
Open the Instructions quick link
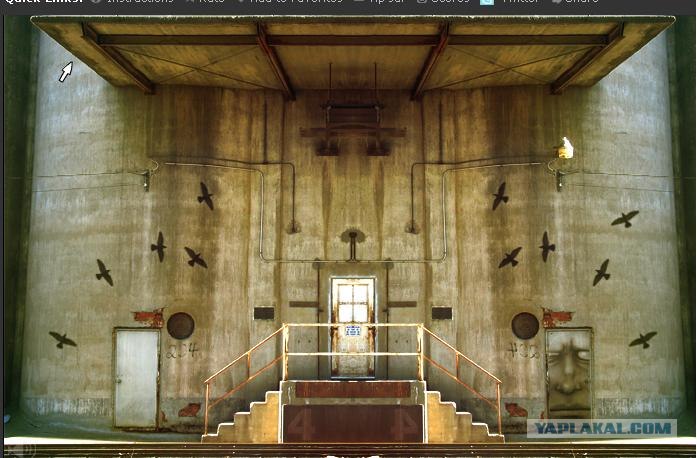(x=134, y=2)
